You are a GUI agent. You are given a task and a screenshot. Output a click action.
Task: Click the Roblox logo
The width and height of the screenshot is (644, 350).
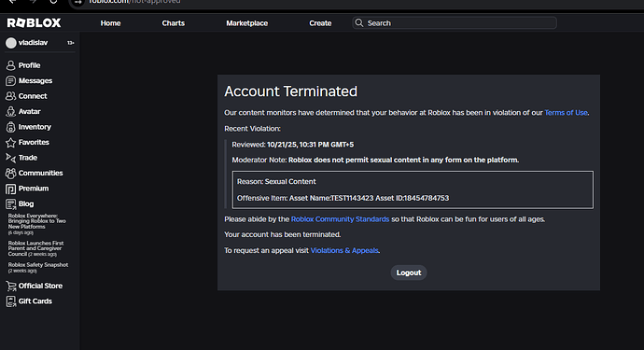point(35,23)
